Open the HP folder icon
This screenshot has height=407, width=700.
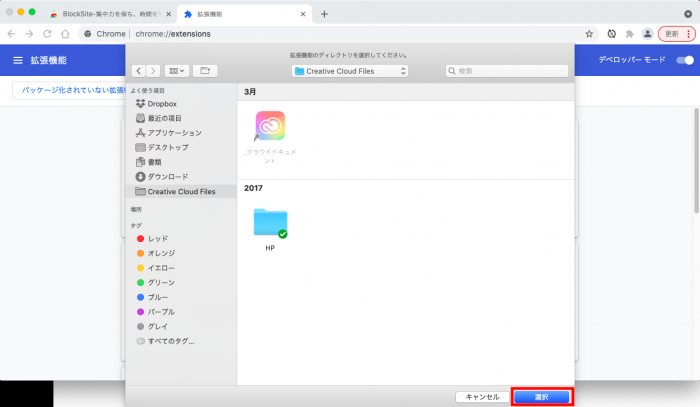coord(270,224)
